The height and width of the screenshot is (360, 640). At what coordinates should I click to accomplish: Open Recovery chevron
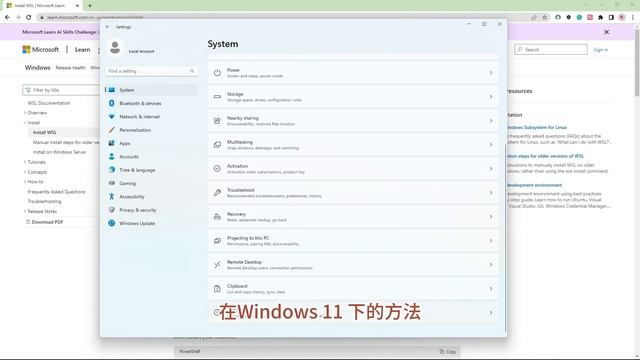(x=491, y=217)
